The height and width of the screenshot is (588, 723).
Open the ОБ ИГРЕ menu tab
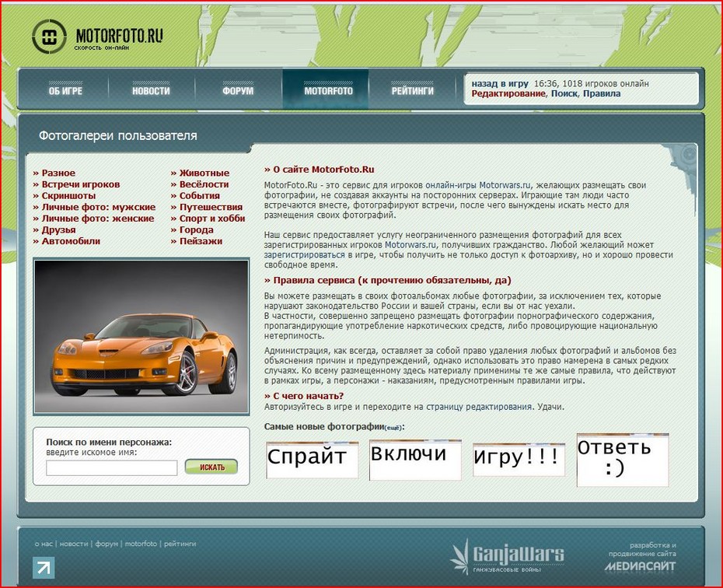click(x=65, y=91)
